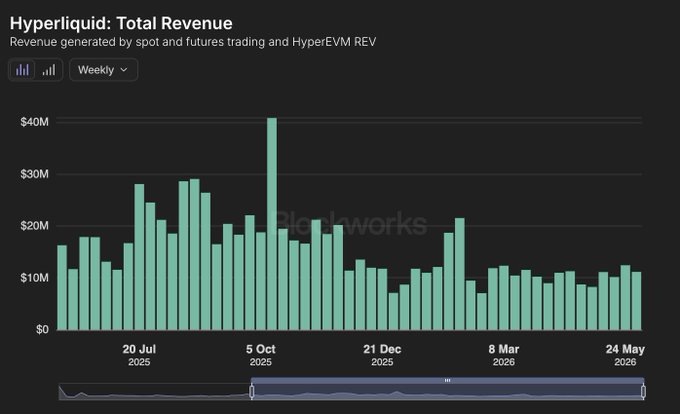Click the 20 Jul 2025 axis label

pyautogui.click(x=139, y=355)
